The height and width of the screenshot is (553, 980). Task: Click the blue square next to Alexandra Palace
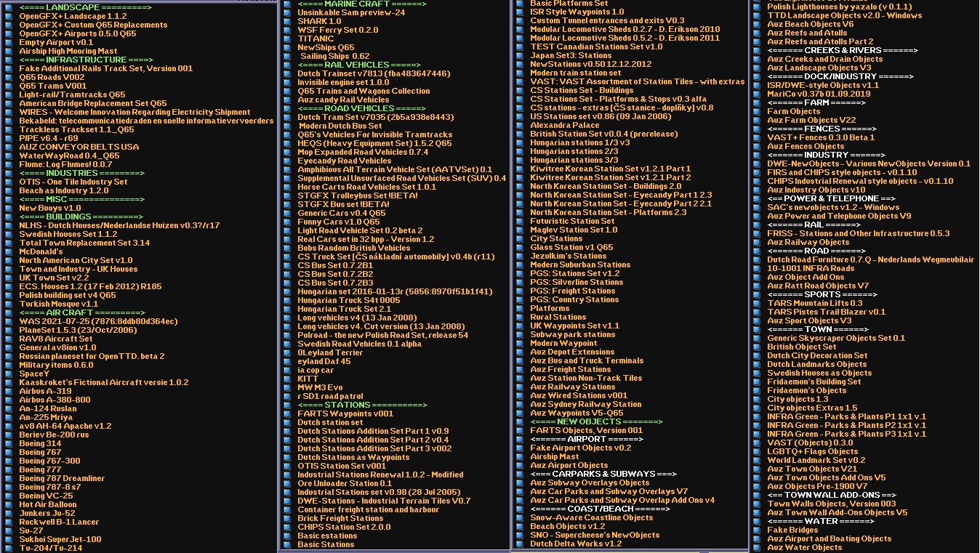520,125
